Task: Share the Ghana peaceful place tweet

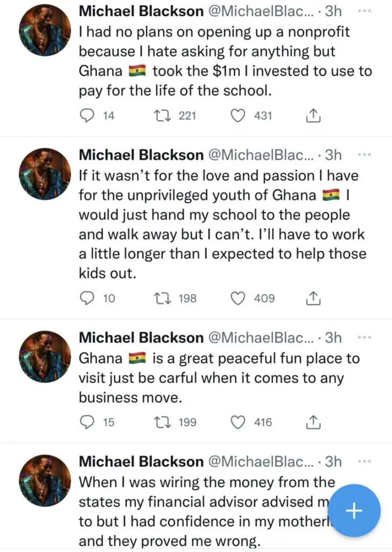Action: 313,423
